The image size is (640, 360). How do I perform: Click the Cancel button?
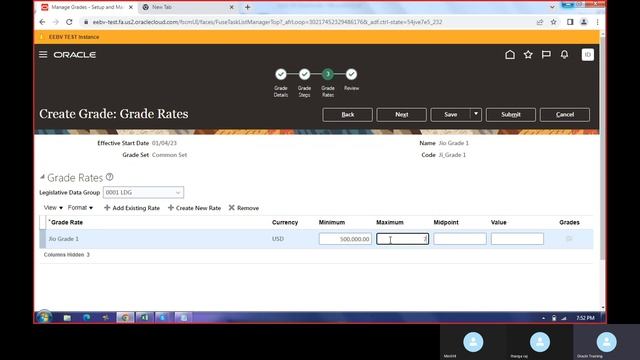(x=564, y=115)
